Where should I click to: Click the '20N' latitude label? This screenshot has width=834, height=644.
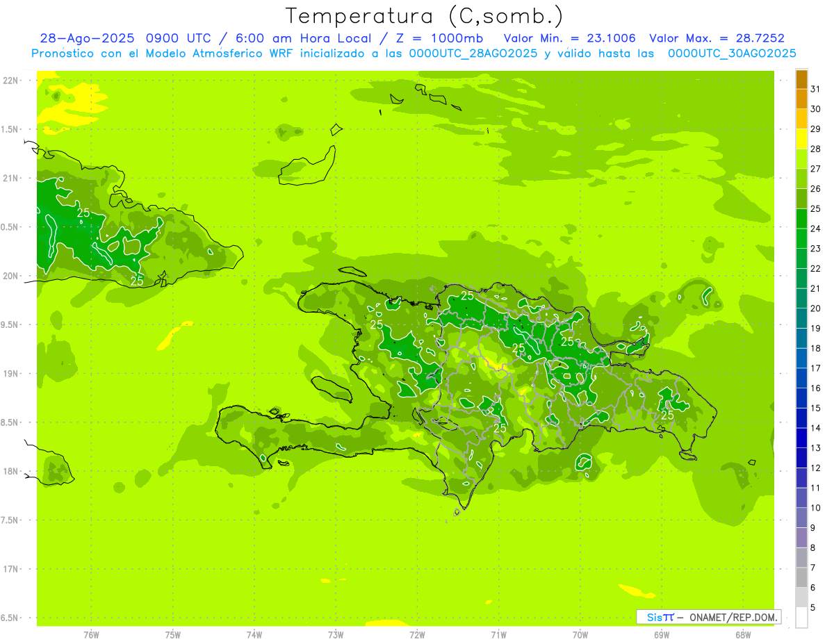[10, 276]
